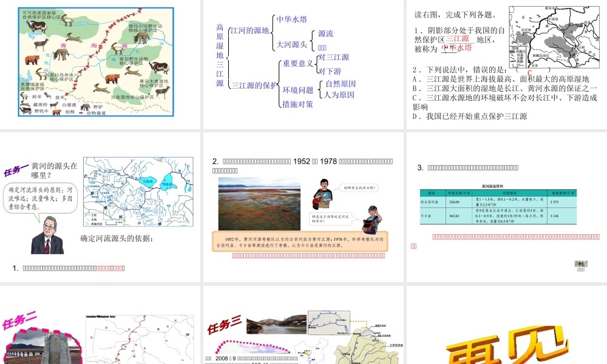The height and width of the screenshot is (364, 607).
Task: Open the 读右图 quiz slide thumbnail
Action: pos(507,64)
